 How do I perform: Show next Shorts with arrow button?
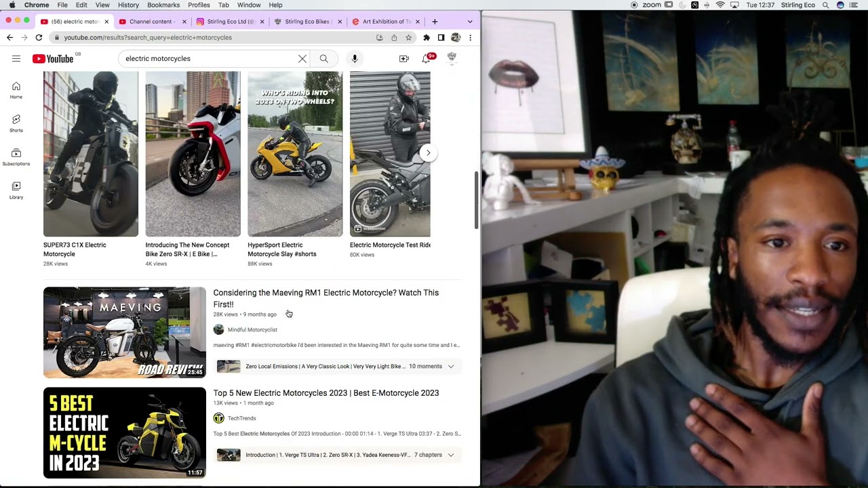(x=428, y=152)
